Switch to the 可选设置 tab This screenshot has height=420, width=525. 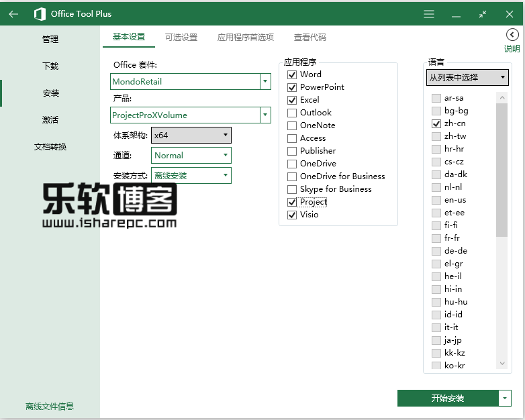click(x=181, y=37)
